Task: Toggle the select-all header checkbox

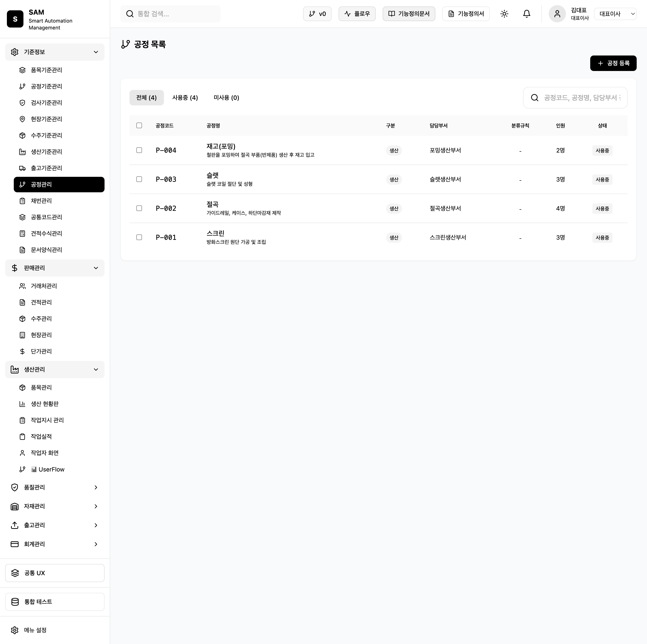Action: [139, 126]
